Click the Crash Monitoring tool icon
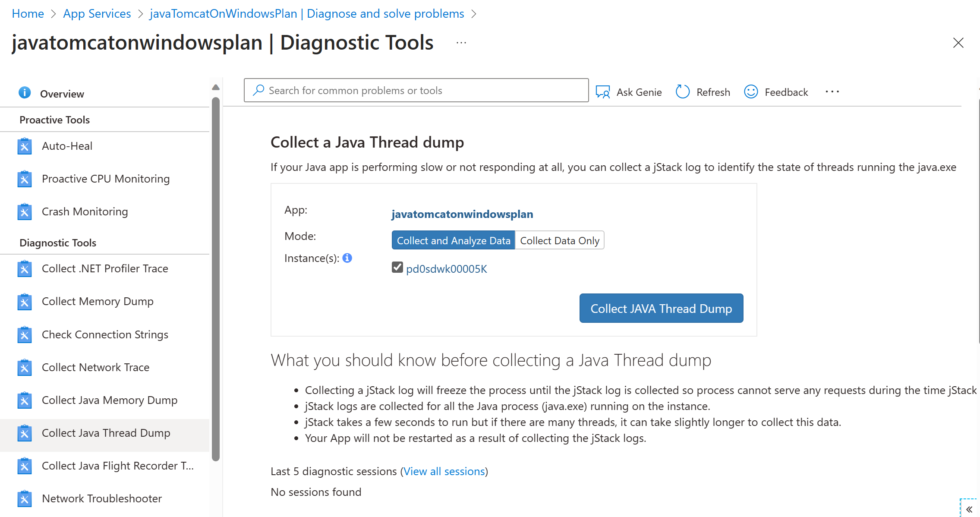The image size is (980, 517). (x=25, y=212)
